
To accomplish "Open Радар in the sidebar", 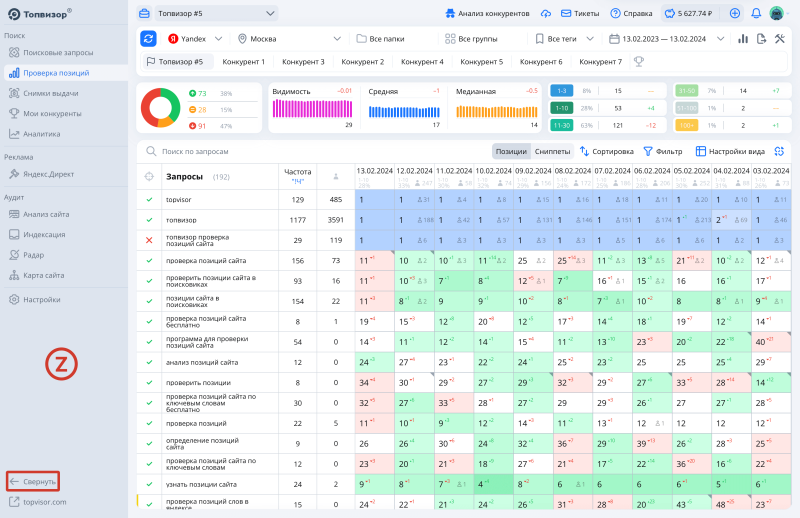I will (34, 254).
